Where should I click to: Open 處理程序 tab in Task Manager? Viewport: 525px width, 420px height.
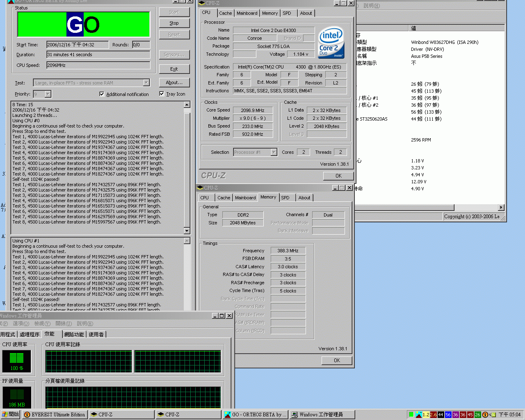pyautogui.click(x=30, y=334)
